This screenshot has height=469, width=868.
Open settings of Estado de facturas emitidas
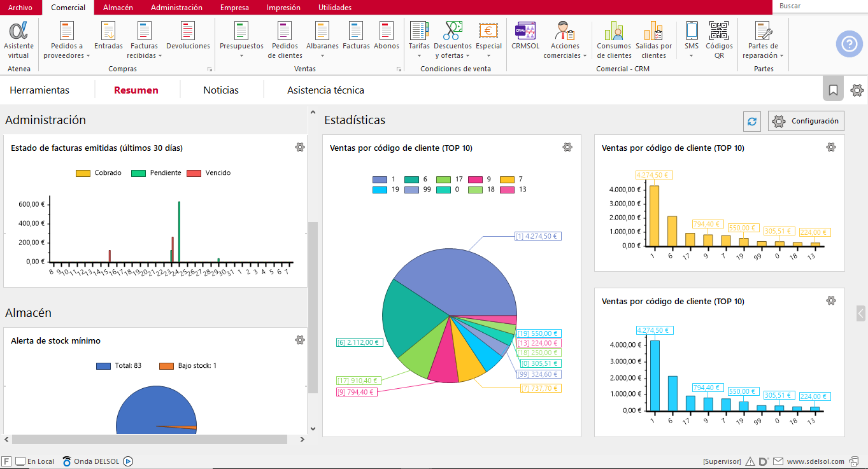300,147
